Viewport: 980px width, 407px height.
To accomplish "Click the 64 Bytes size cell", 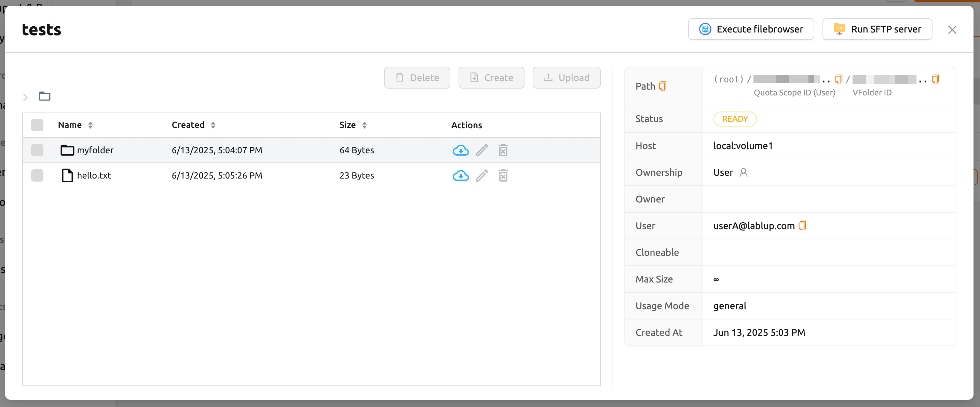I will pos(356,150).
